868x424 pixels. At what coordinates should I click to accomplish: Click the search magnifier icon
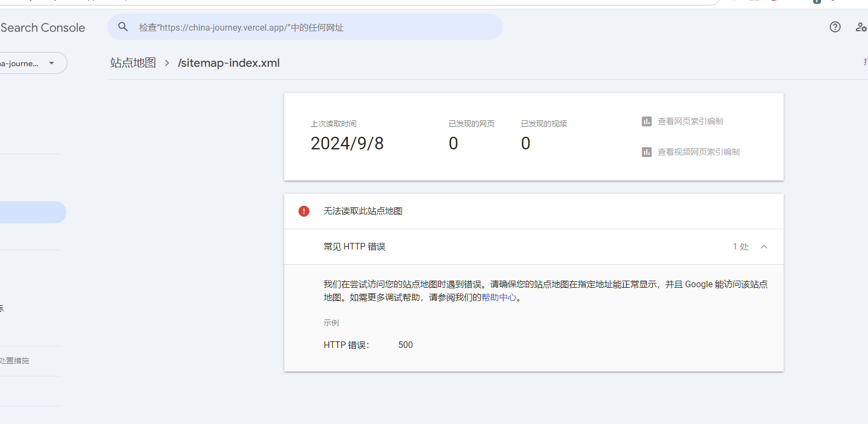(123, 27)
